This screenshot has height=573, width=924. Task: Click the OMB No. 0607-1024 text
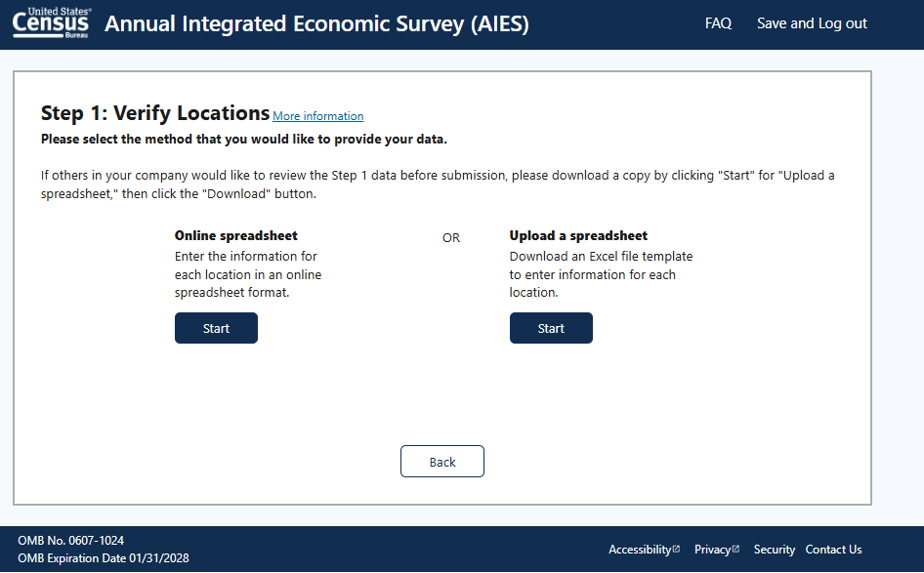coord(71,540)
